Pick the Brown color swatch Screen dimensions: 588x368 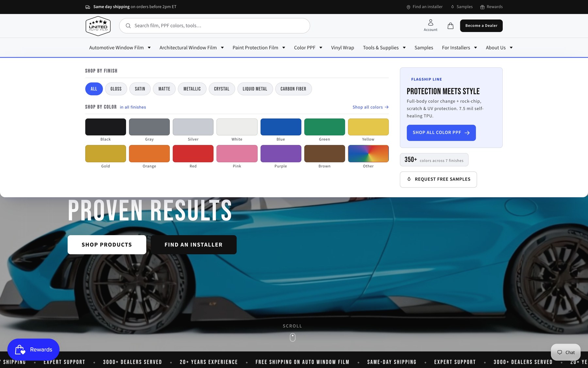click(324, 154)
